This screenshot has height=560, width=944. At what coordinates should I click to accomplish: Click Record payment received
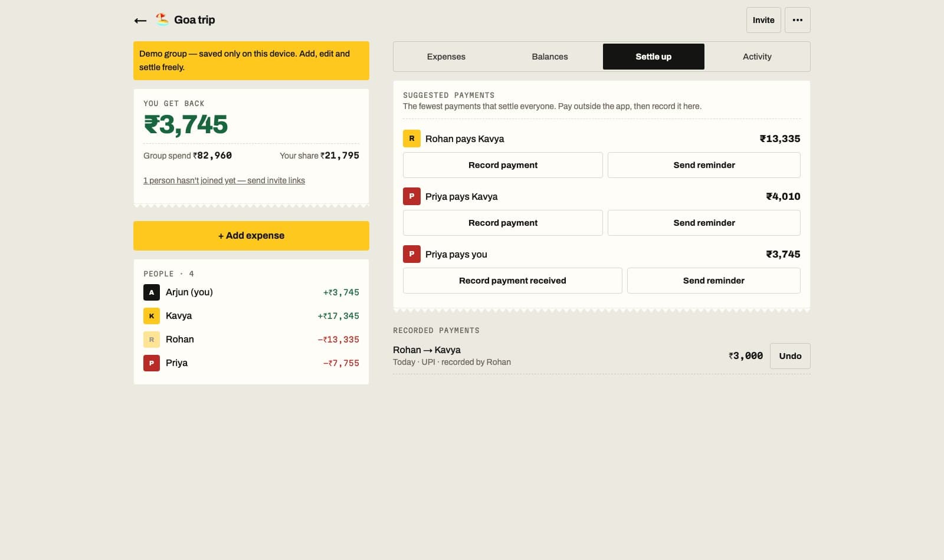[513, 281]
